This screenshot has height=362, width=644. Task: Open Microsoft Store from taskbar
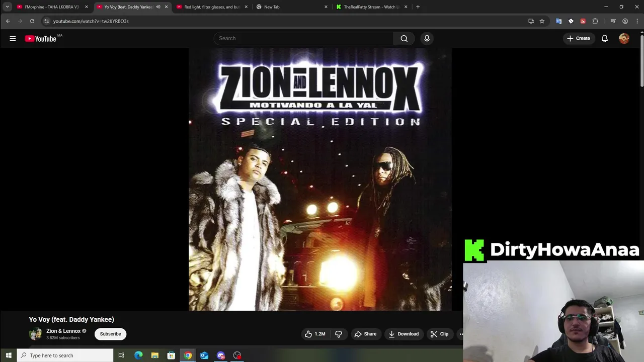pyautogui.click(x=171, y=355)
